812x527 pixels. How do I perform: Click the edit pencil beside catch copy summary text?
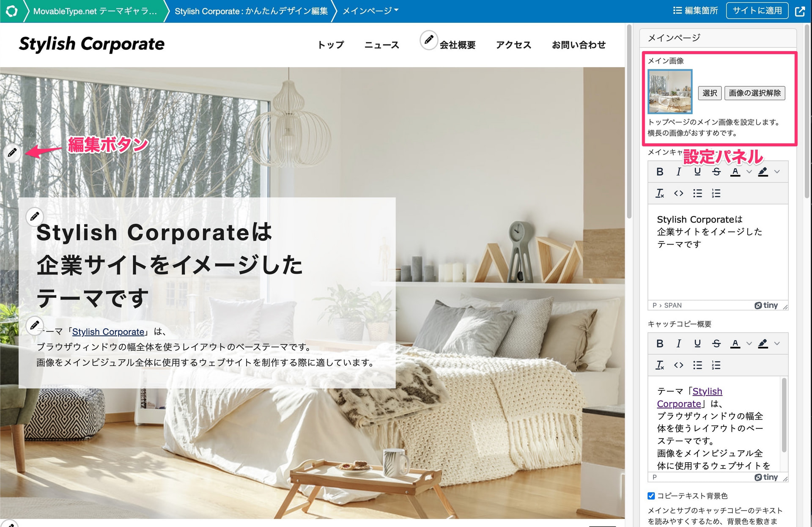[x=35, y=325]
